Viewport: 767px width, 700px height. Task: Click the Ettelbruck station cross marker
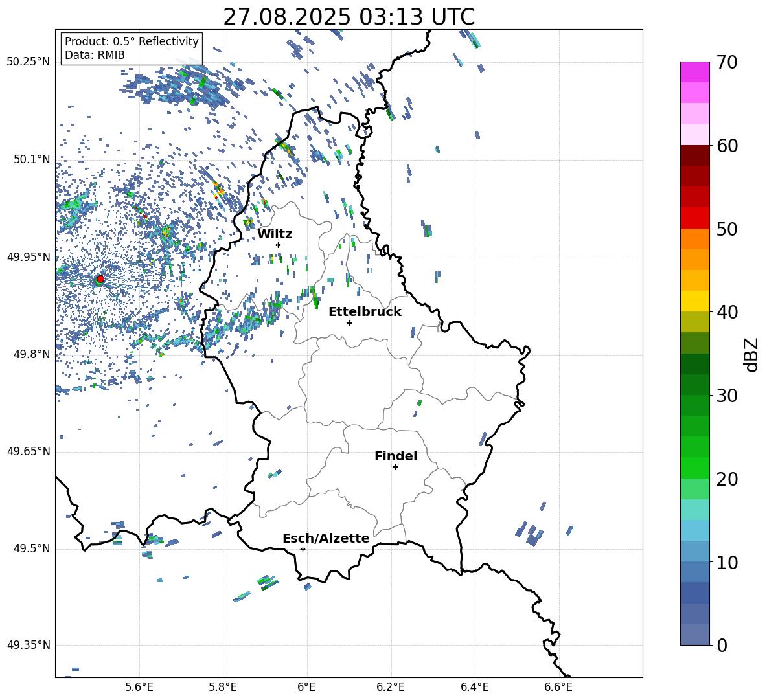(x=349, y=322)
